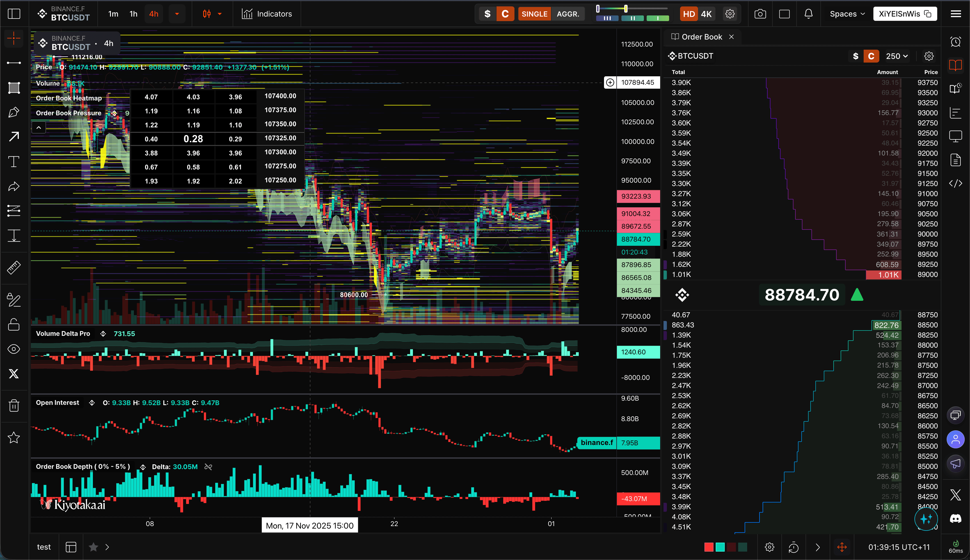The height and width of the screenshot is (560, 970).
Task: Open the test layout tab
Action: (x=44, y=547)
